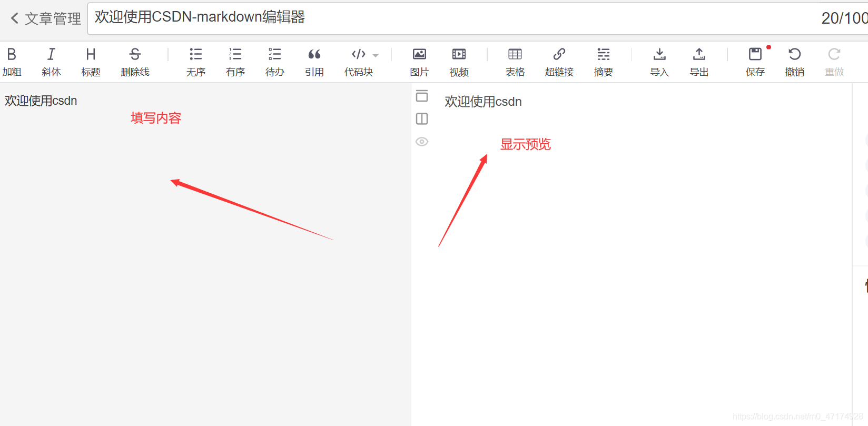Insert an ordered list (有序)

point(235,62)
